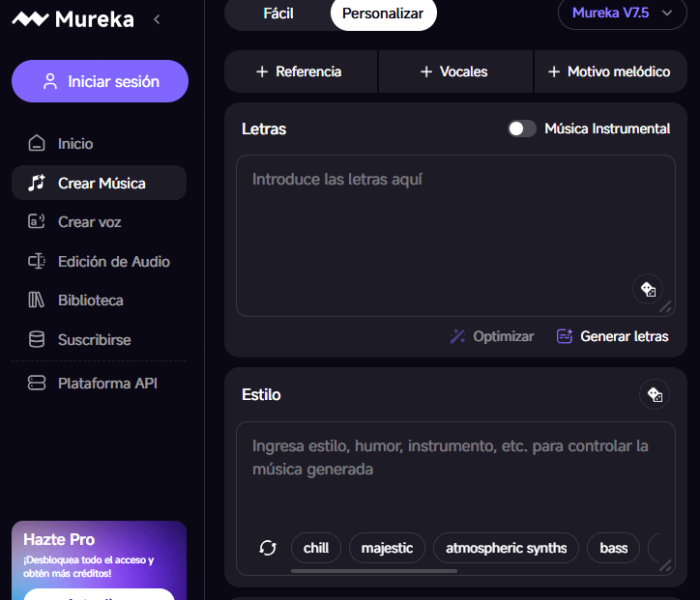This screenshot has height=600, width=700.
Task: Click the Plataforma API server icon
Action: (37, 383)
